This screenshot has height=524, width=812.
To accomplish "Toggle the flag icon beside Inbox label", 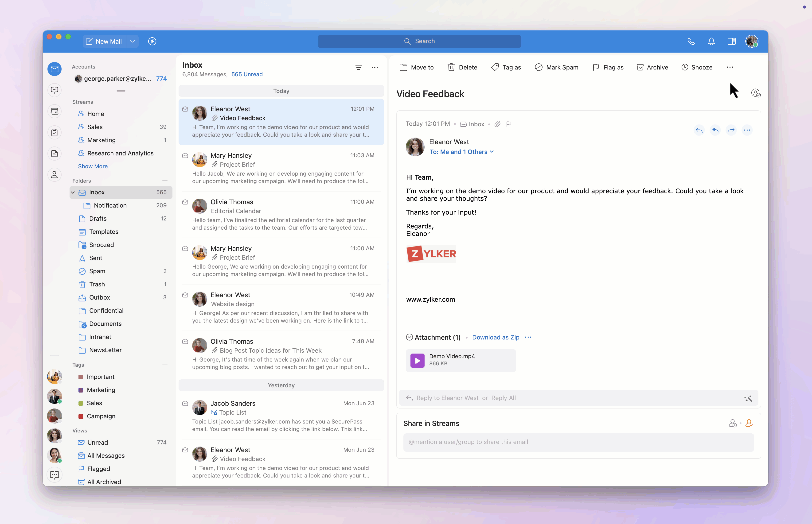I will [509, 124].
